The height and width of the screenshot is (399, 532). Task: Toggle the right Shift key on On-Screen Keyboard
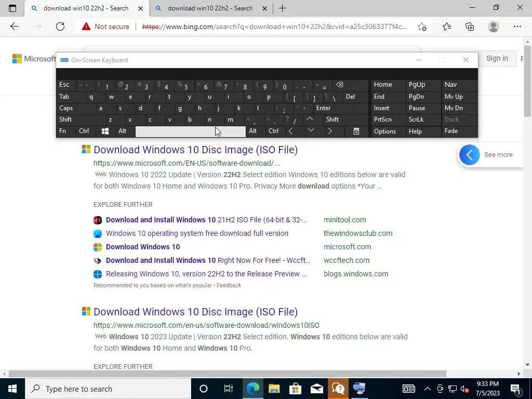pos(345,119)
